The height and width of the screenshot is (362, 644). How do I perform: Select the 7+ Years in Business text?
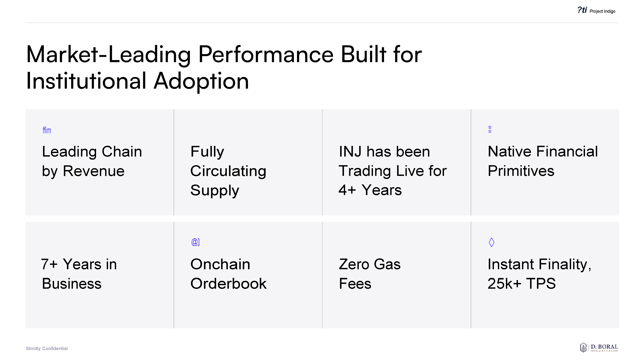79,274
